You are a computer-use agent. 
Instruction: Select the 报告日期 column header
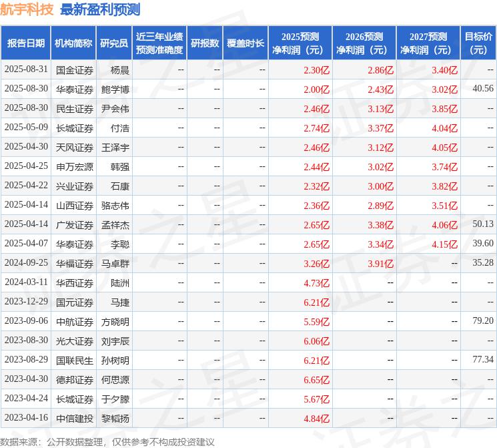coord(25,43)
